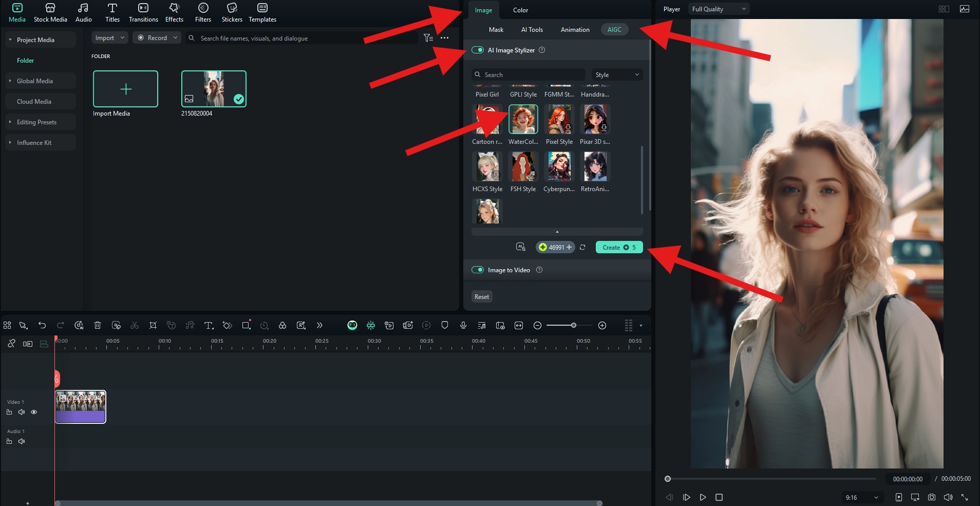Screen dimensions: 980x506
Task: Open the Audio library
Action: 83,13
